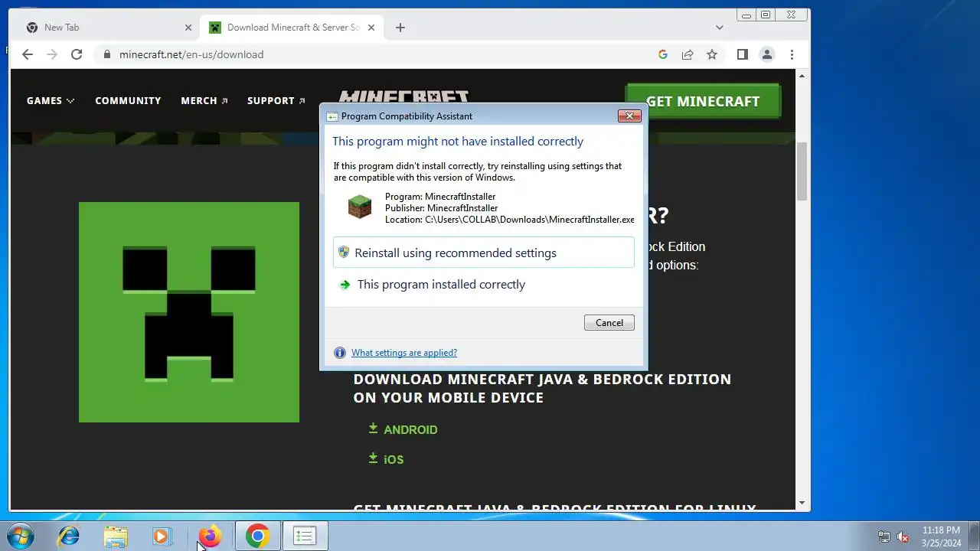Click the info icon beside settings link

tap(340, 353)
